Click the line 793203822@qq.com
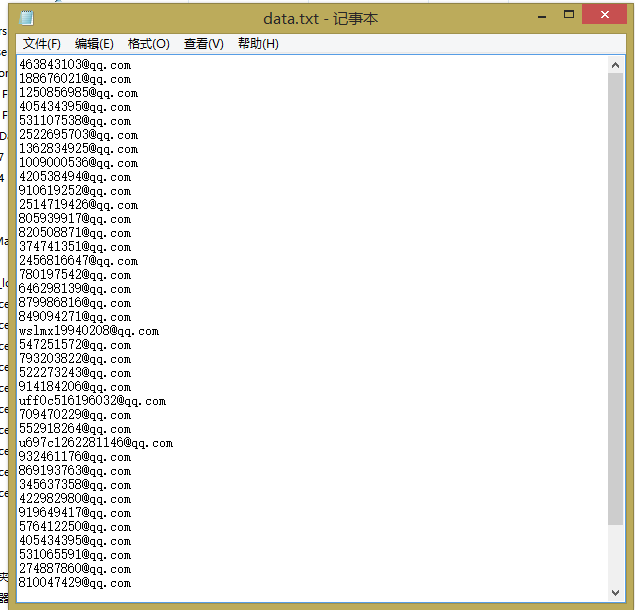The width and height of the screenshot is (635, 610). pos(75,359)
